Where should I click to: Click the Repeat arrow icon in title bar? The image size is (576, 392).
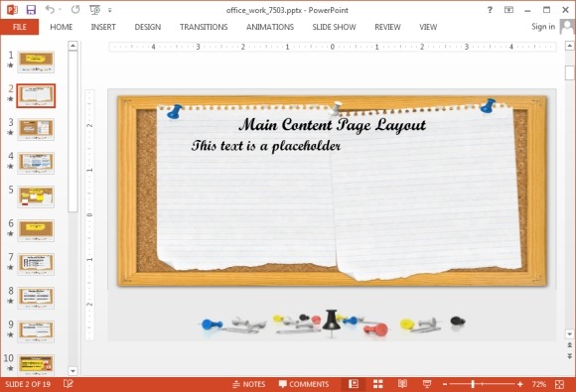pos(75,10)
